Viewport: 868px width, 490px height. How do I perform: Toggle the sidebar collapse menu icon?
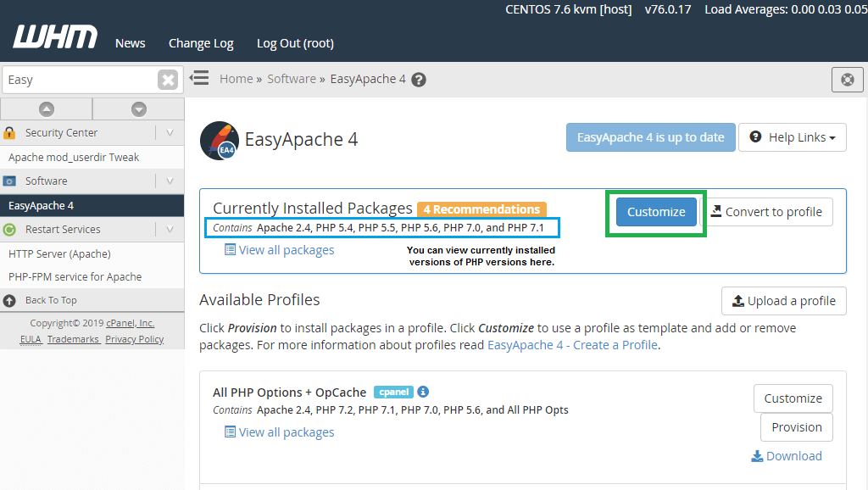pos(199,78)
